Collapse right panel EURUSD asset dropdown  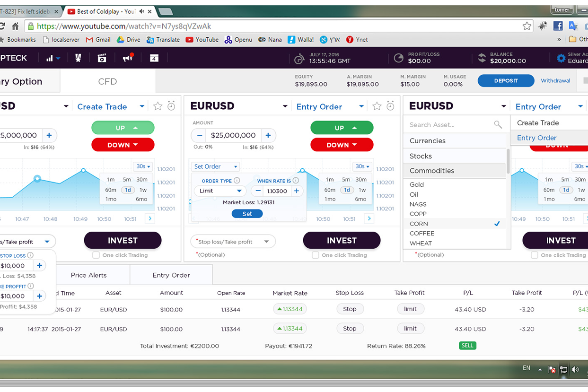coord(503,106)
